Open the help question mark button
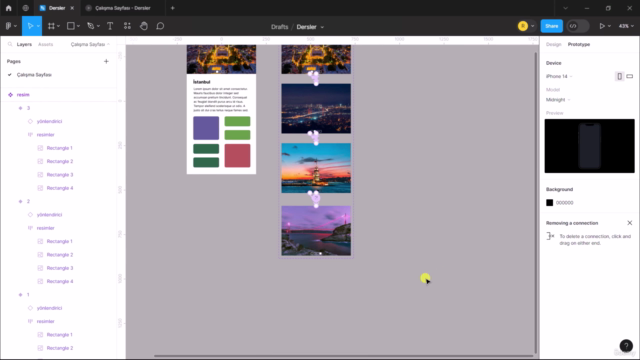The image size is (640, 360). point(626,346)
